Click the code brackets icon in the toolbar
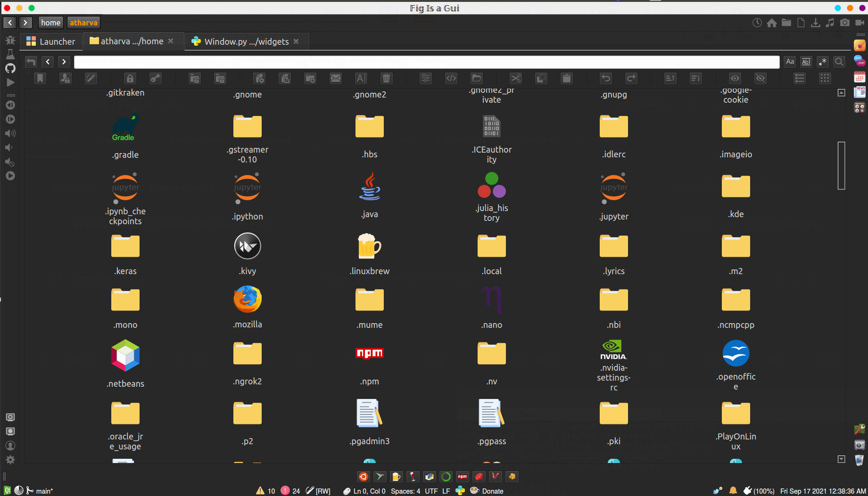This screenshot has height=496, width=868. pyautogui.click(x=451, y=78)
